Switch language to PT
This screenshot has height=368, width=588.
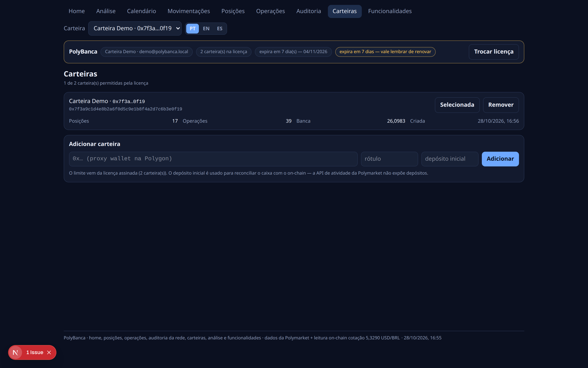(193, 28)
